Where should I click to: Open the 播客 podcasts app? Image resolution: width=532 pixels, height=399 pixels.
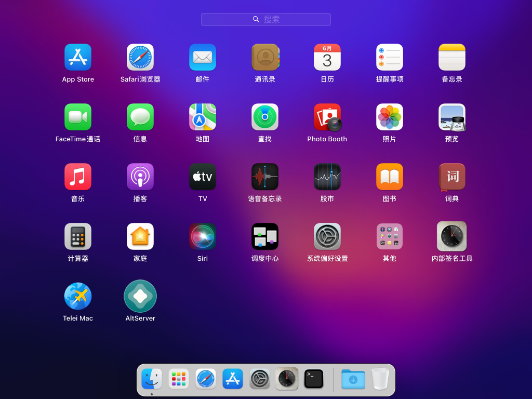click(140, 177)
